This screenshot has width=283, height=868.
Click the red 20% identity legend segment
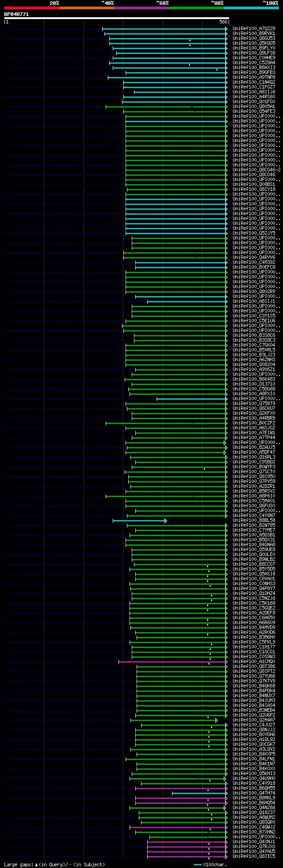pos(31,8)
